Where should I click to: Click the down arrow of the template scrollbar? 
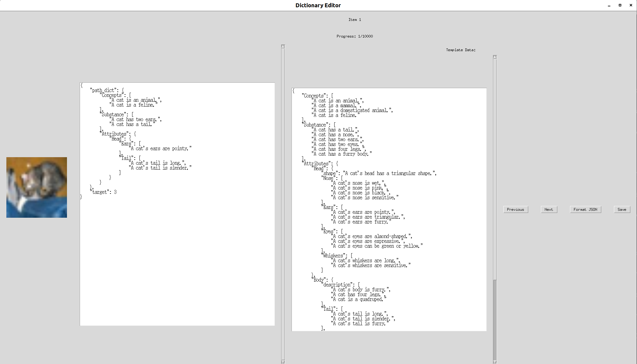[x=495, y=362]
